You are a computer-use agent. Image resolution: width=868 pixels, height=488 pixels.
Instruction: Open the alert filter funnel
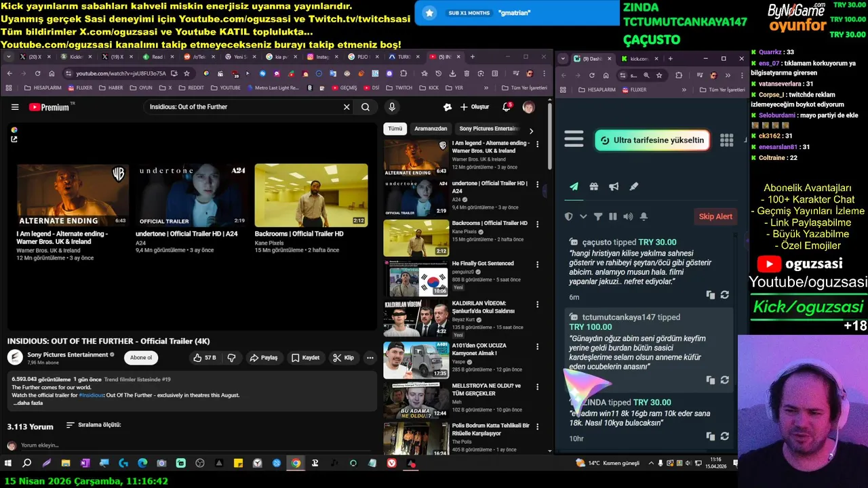coord(598,217)
